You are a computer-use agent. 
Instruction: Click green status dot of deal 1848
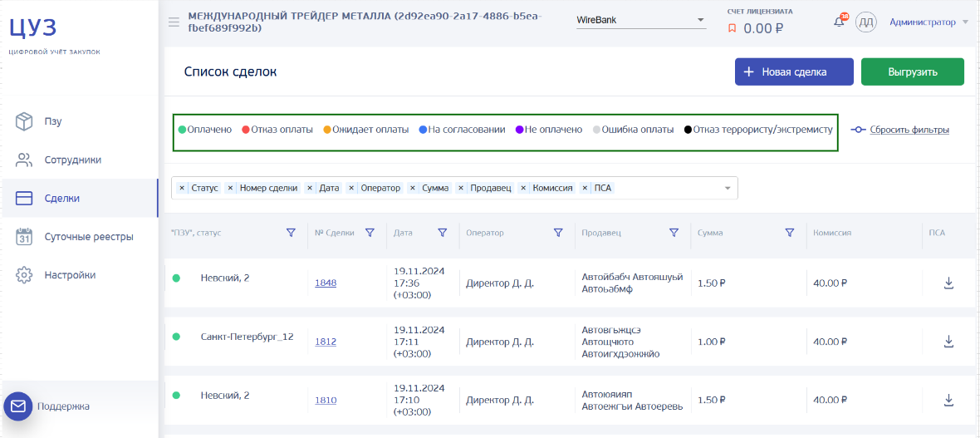[x=176, y=278]
